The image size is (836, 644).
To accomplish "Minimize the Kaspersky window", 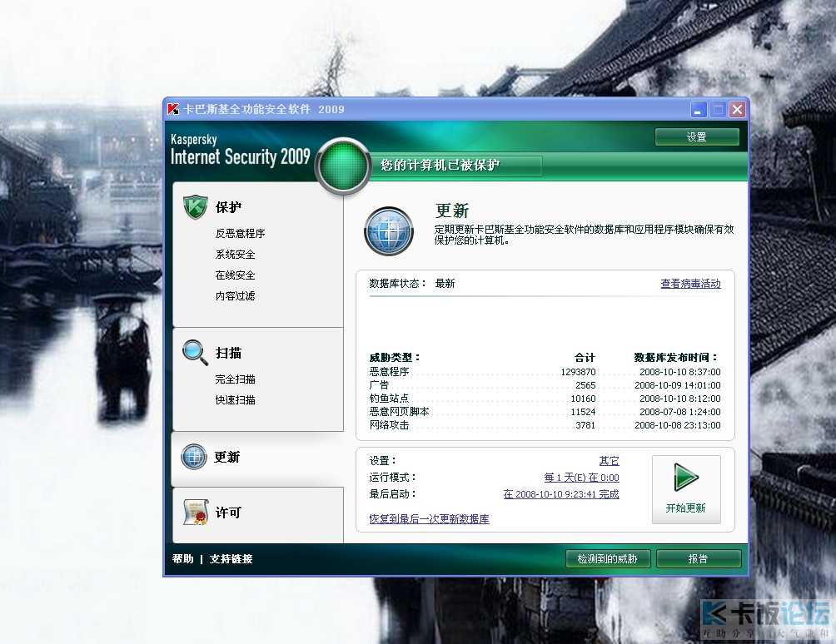I will 699,110.
